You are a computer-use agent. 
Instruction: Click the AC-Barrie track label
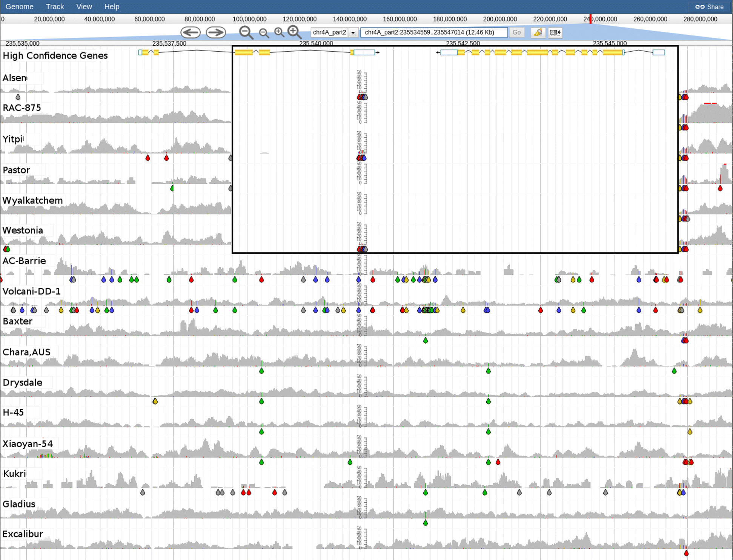pos(24,261)
